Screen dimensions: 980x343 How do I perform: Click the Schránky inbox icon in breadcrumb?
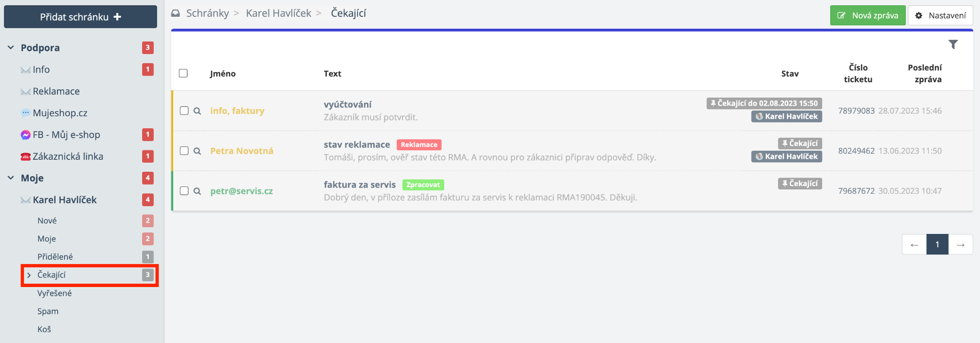point(176,13)
